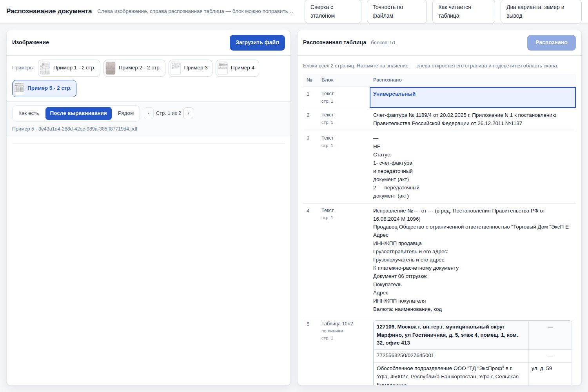Click the "К платежно-расчетному документу" line
Viewport: 588px width, 392px height.
[x=416, y=268]
